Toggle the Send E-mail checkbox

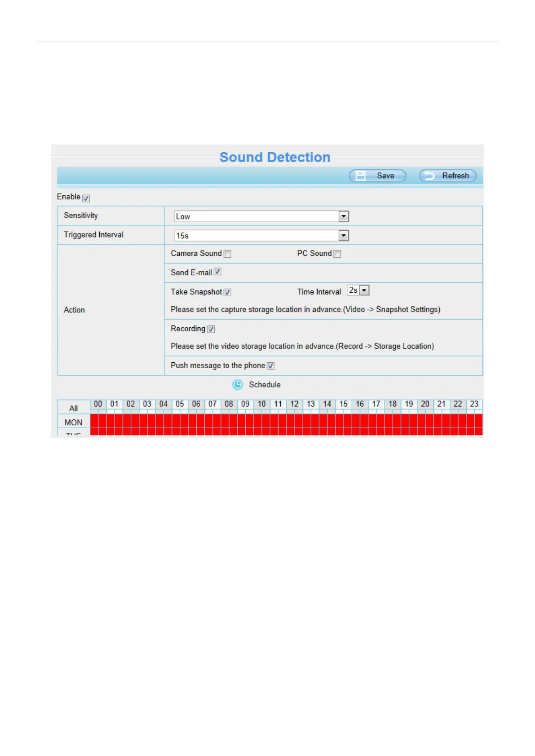pyautogui.click(x=217, y=272)
